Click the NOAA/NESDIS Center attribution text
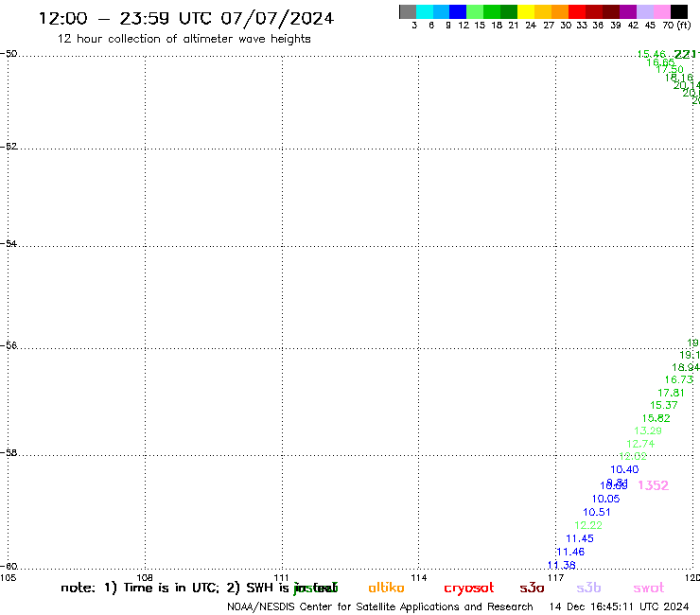The width and height of the screenshot is (700, 615). pyautogui.click(x=380, y=607)
